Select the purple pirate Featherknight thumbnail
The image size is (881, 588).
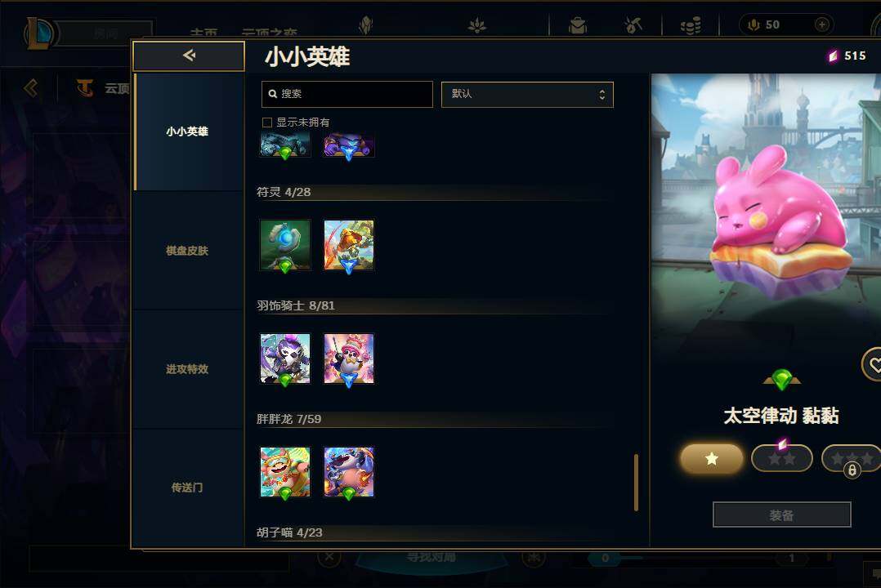pyautogui.click(x=285, y=359)
